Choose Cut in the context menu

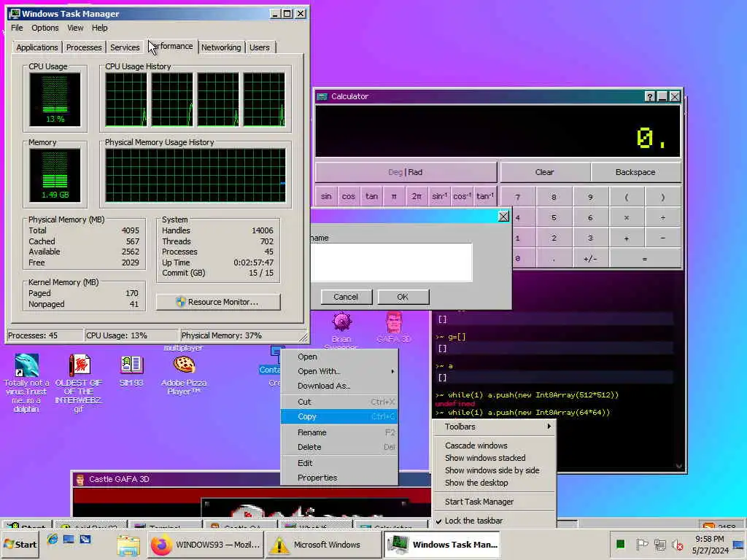339,402
